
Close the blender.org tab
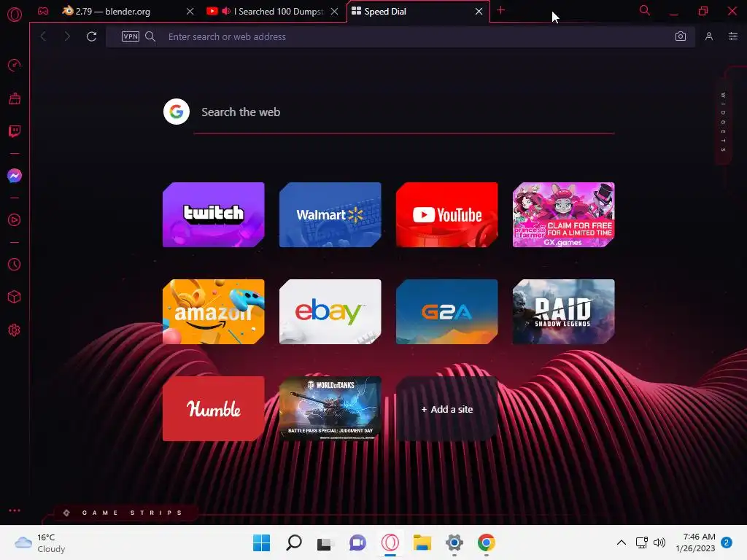click(190, 12)
